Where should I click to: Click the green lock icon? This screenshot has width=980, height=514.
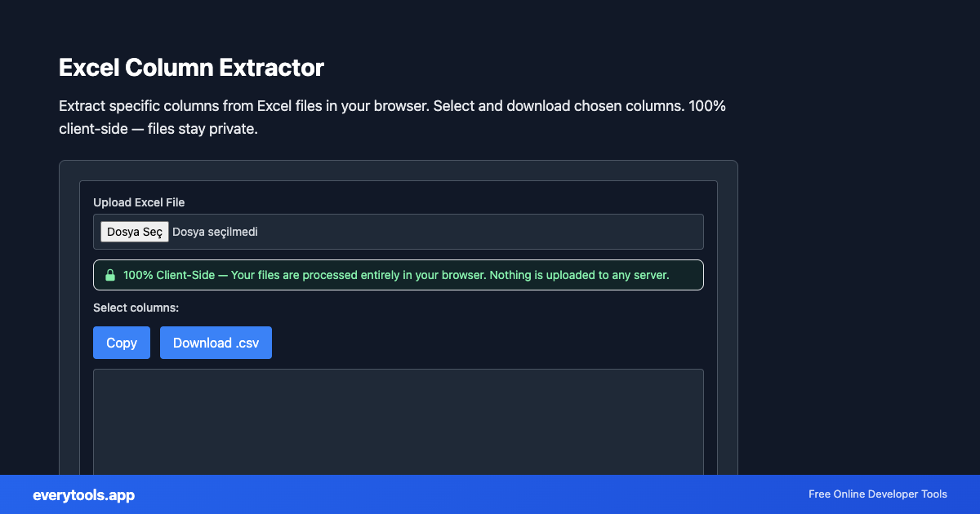tap(109, 275)
